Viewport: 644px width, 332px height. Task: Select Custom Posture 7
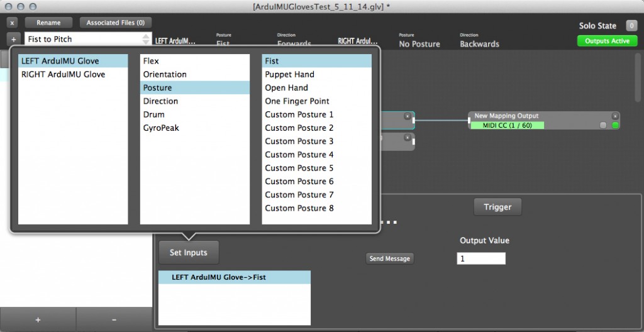[x=317, y=194]
